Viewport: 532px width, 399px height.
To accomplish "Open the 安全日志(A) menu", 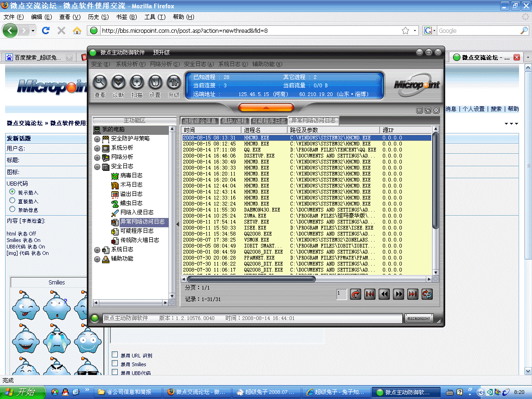I will click(x=199, y=64).
